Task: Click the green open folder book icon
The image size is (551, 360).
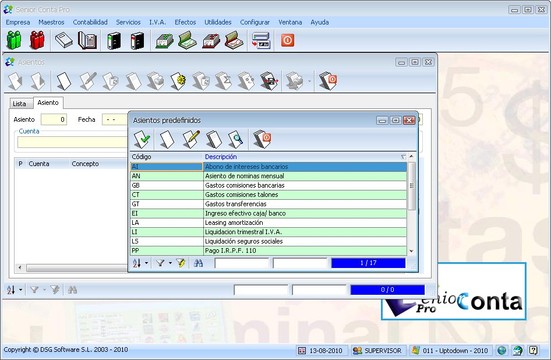Action: click(x=187, y=40)
